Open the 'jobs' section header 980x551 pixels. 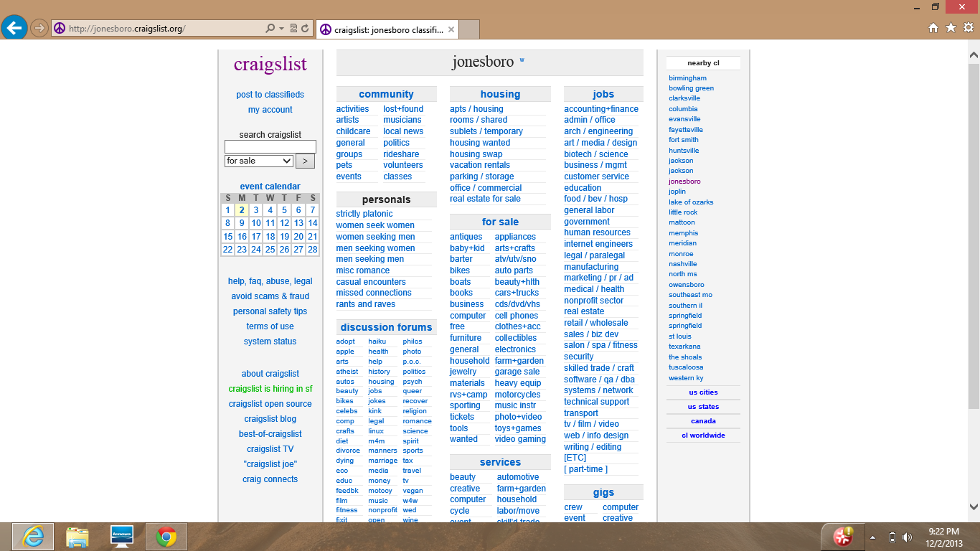(603, 94)
